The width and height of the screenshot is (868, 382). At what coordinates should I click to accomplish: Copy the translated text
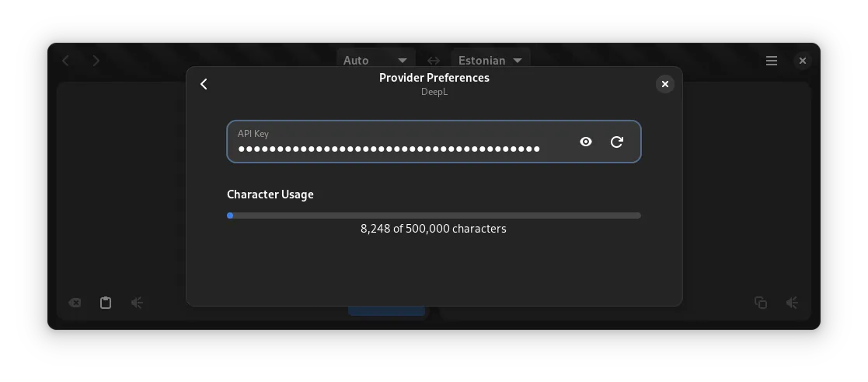point(761,303)
